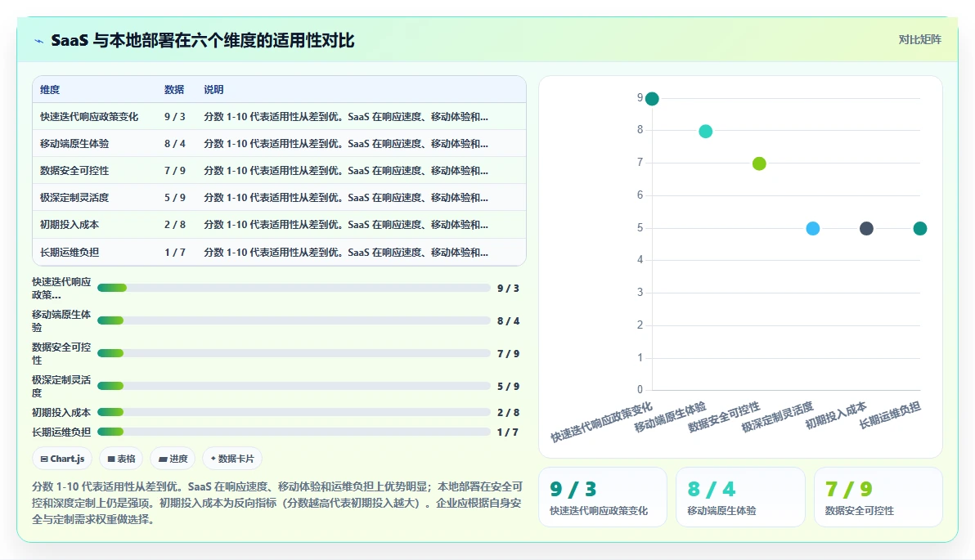Open the 9 / 3 data card
This screenshot has width=975, height=560.
(603, 497)
